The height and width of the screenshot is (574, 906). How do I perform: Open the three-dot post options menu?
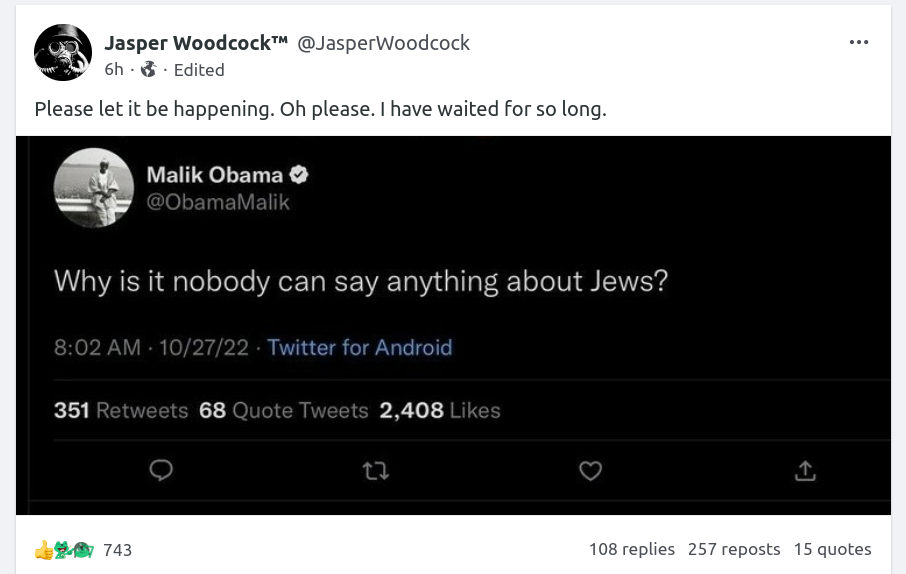click(x=858, y=43)
